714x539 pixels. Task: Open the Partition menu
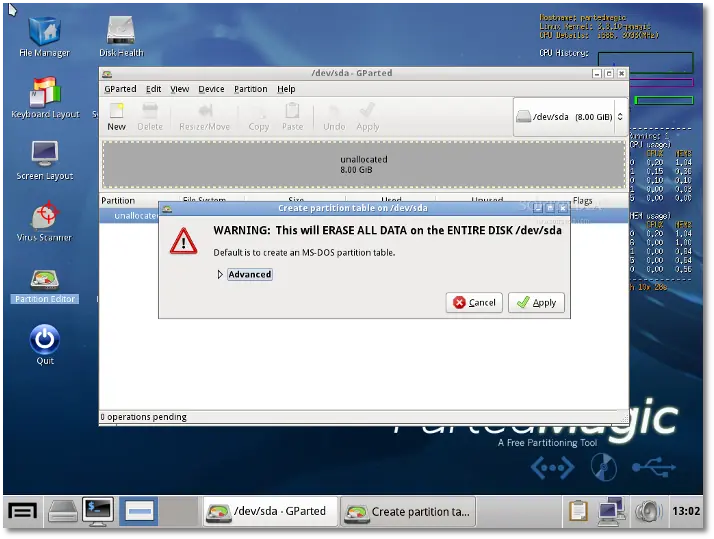point(250,89)
